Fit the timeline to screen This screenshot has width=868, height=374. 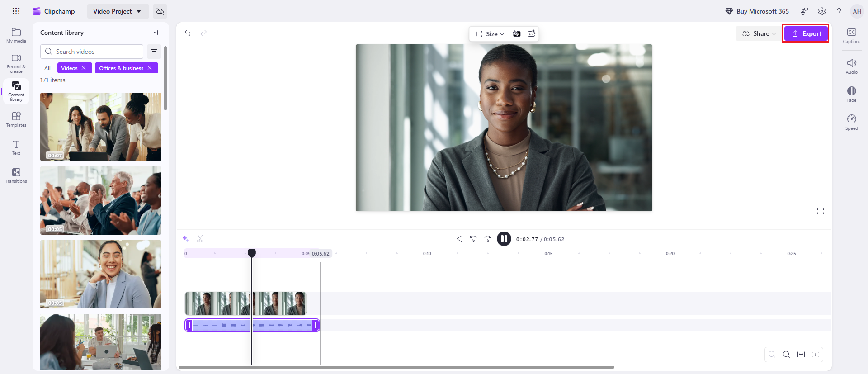tap(801, 355)
